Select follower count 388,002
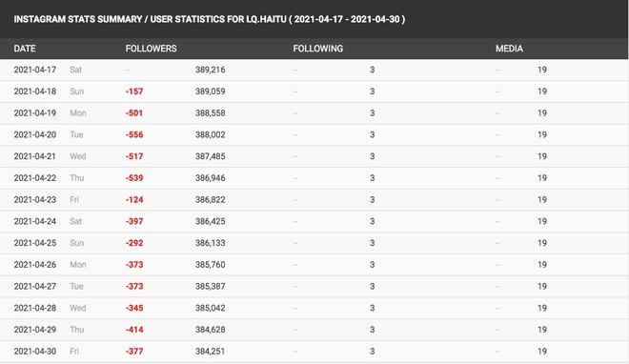The image size is (629, 364). (211, 134)
